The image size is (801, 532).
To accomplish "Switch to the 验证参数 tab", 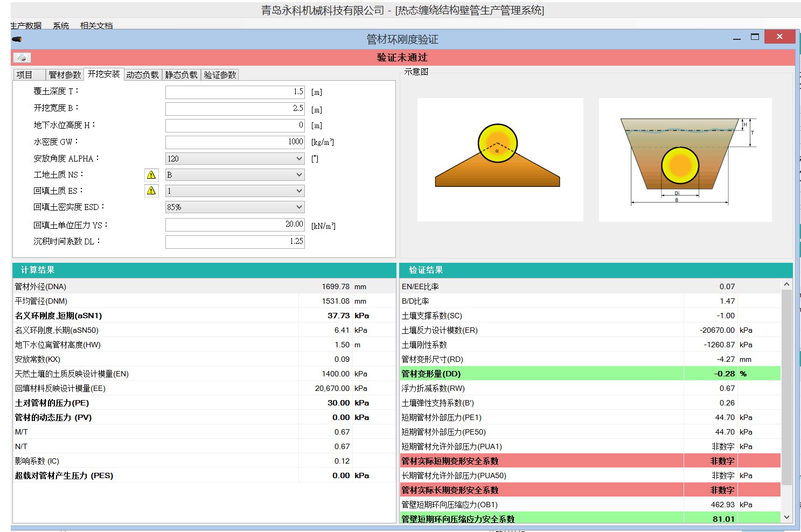I will click(220, 75).
